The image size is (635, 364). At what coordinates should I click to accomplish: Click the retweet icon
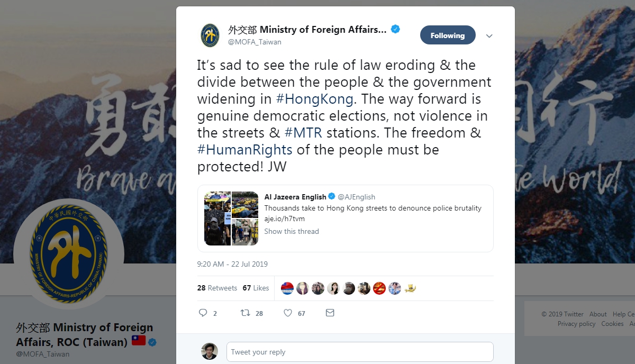(246, 313)
